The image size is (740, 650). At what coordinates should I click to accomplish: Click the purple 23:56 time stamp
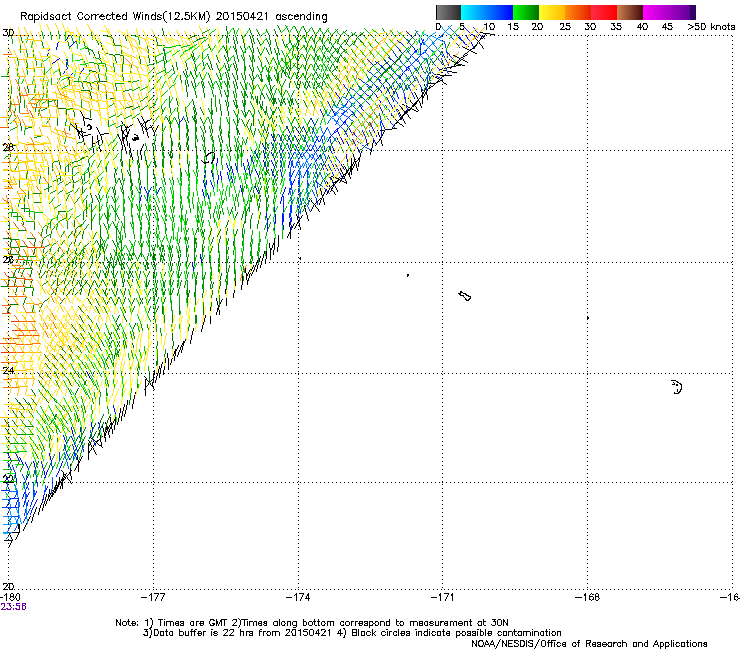[x=13, y=607]
